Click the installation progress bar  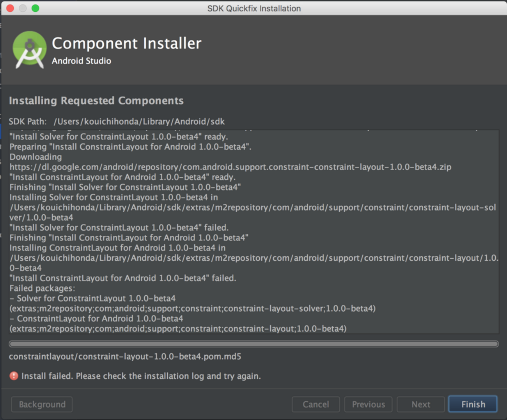coord(254,344)
